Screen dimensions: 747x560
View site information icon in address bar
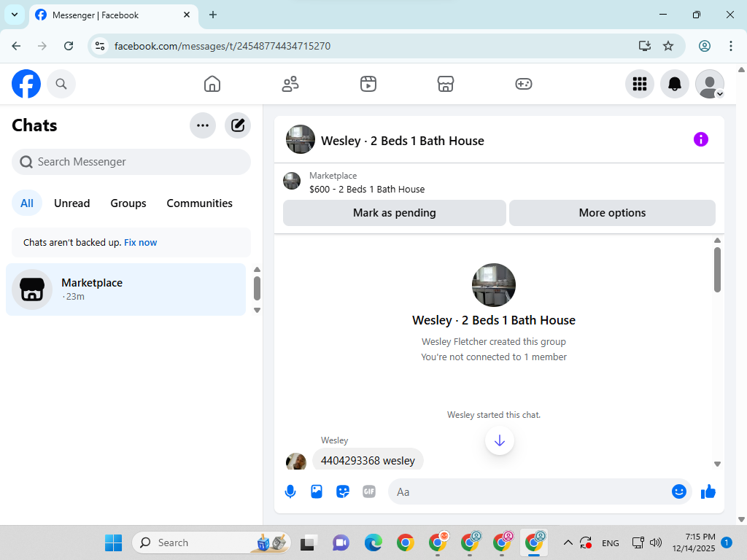coord(100,46)
